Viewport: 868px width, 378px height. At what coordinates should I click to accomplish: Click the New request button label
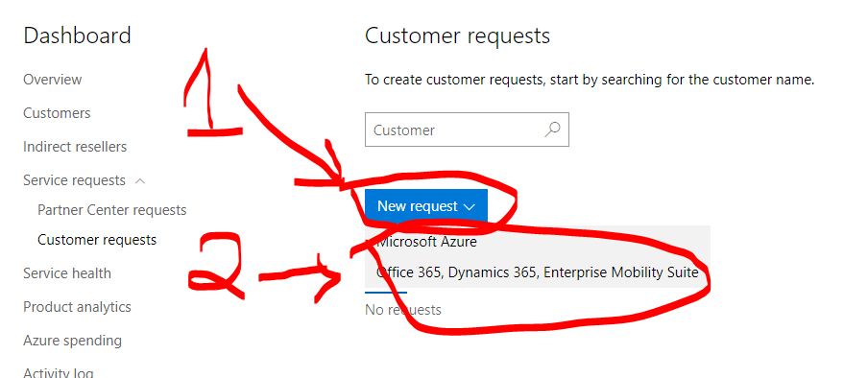(418, 206)
